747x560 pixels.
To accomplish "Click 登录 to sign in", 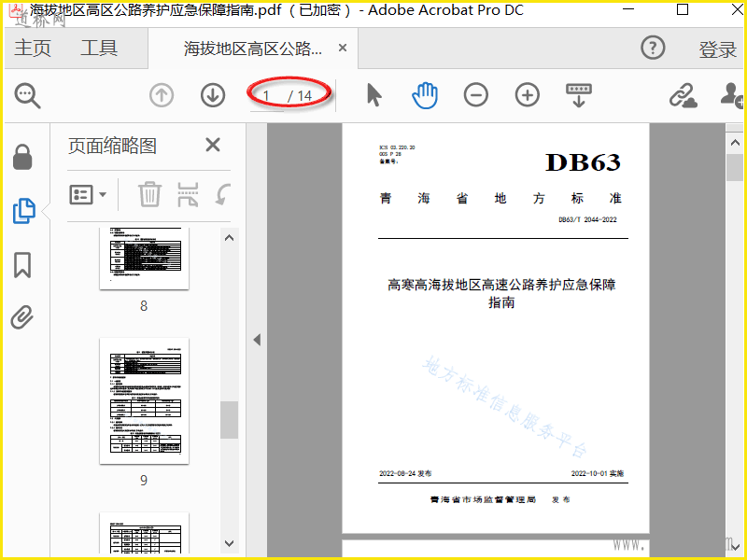I will coord(717,49).
